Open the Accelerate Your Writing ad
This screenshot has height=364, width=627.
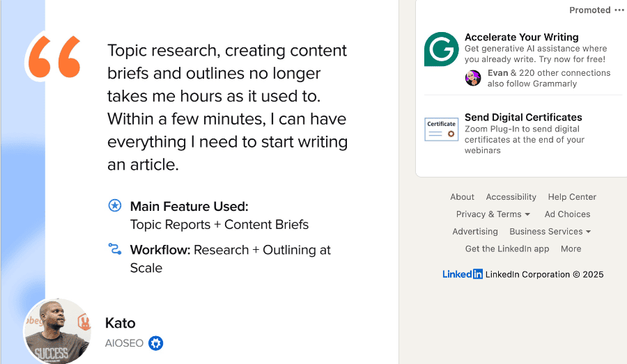[521, 37]
